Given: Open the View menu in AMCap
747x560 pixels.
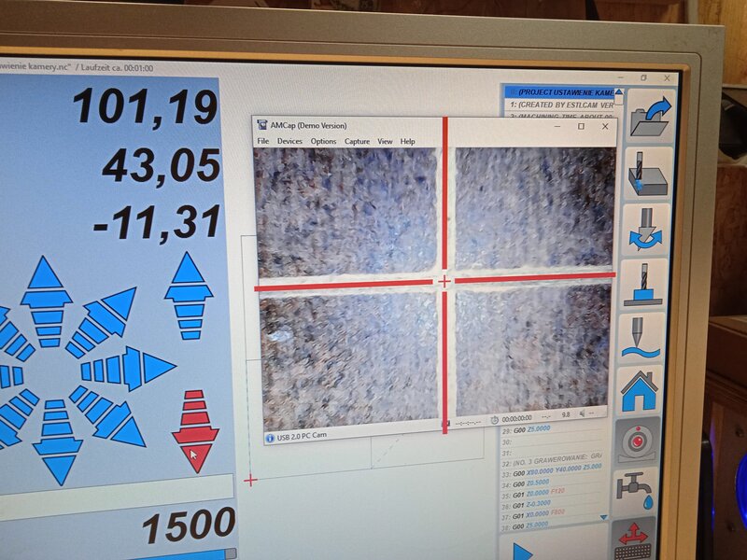Looking at the screenshot, I should [x=385, y=142].
